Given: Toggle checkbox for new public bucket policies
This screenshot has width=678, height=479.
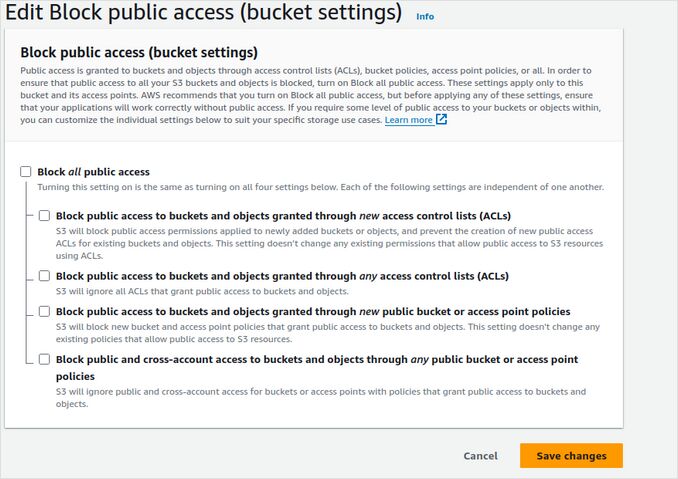Looking at the screenshot, I should click(x=44, y=312).
